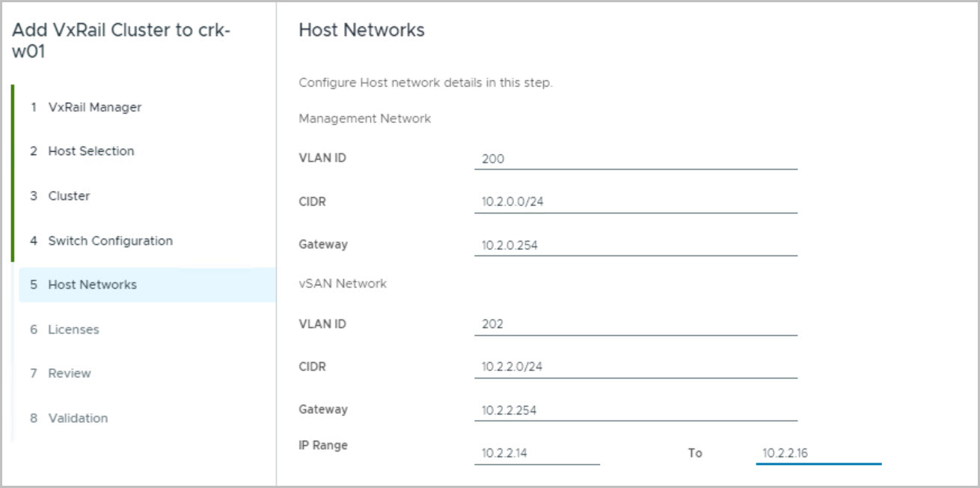This screenshot has height=488, width=980.
Task: Click the IP Range end field 10.2.2.16
Action: point(818,453)
